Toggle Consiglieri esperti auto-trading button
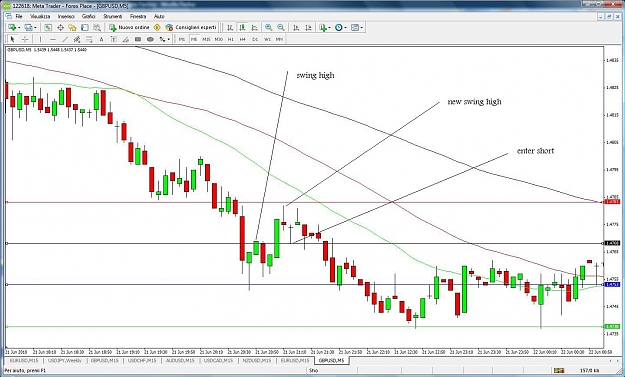 191,27
